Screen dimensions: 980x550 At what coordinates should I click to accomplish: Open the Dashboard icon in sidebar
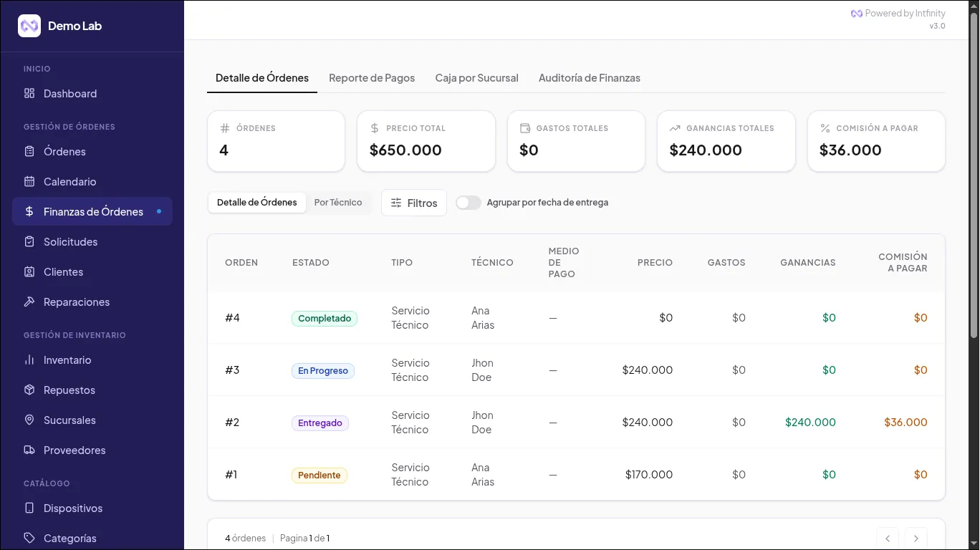pos(29,94)
